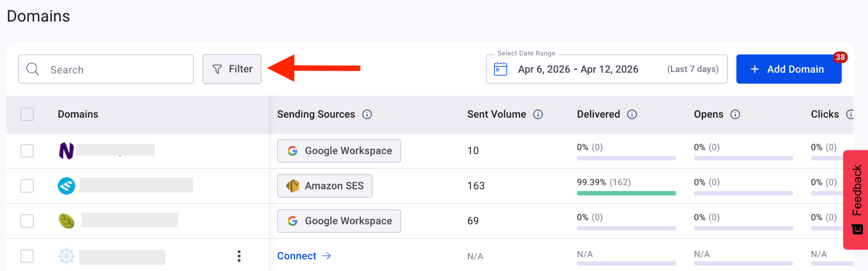
Task: Click the Sending Sources info icon
Action: (367, 114)
